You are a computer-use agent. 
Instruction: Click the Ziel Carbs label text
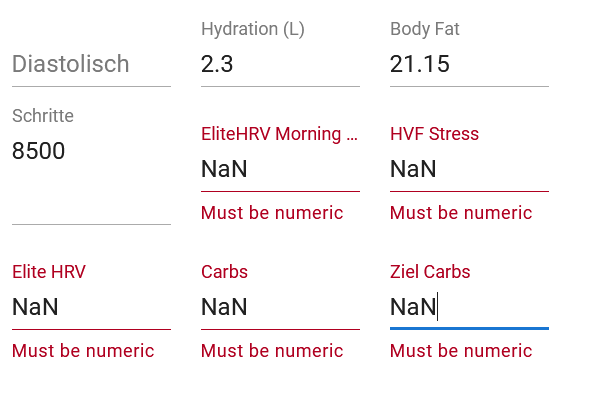(430, 272)
